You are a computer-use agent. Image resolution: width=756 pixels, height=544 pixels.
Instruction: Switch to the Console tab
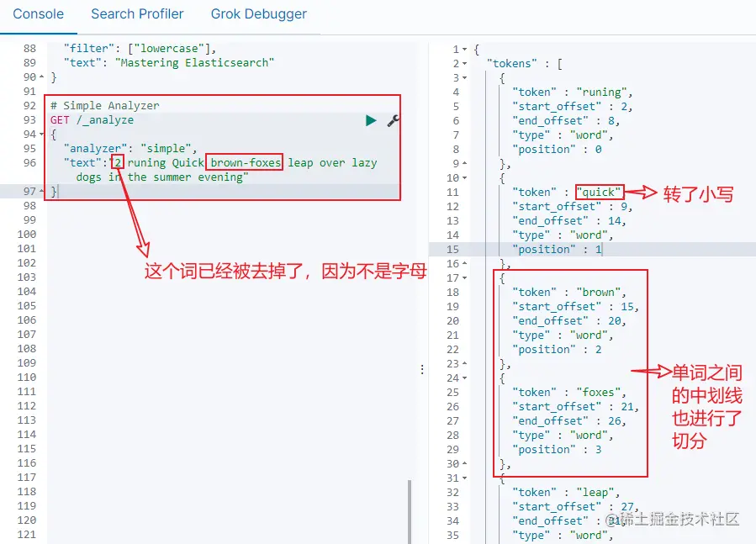(x=38, y=14)
